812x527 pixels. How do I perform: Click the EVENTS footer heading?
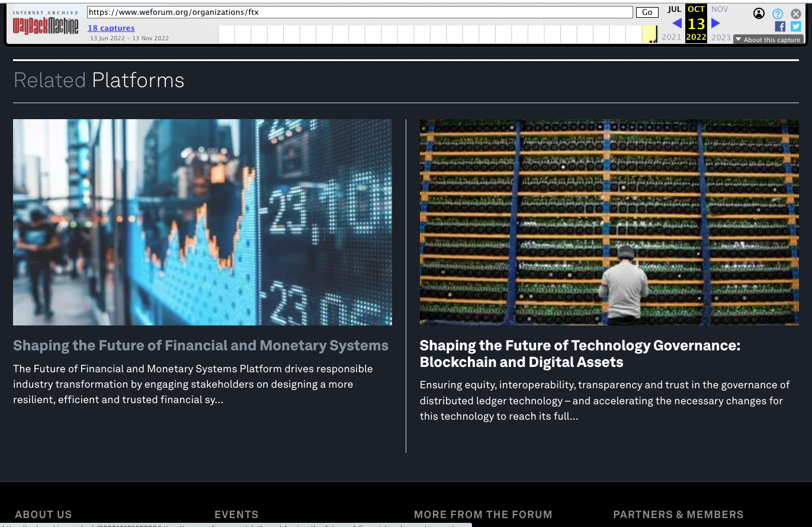coord(236,515)
